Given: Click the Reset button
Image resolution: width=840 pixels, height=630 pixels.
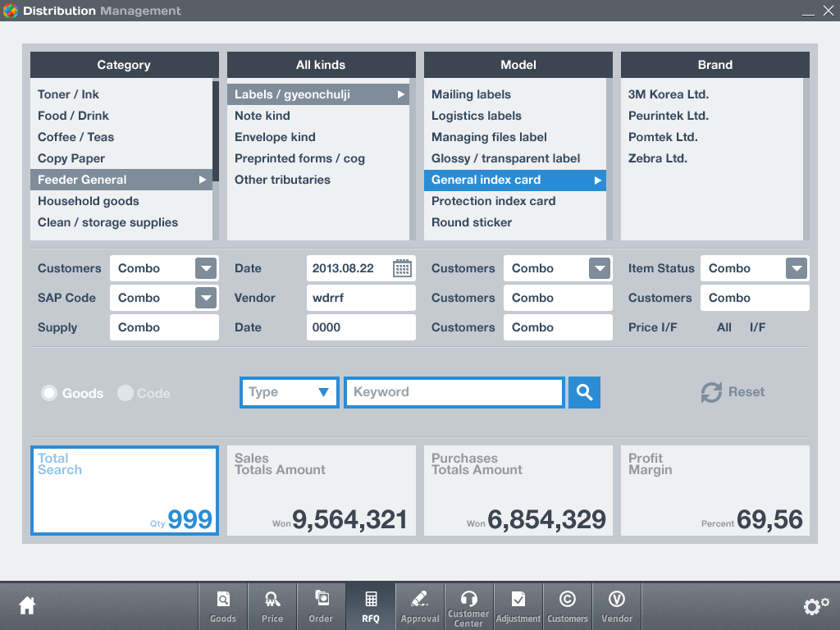Looking at the screenshot, I should 733,392.
